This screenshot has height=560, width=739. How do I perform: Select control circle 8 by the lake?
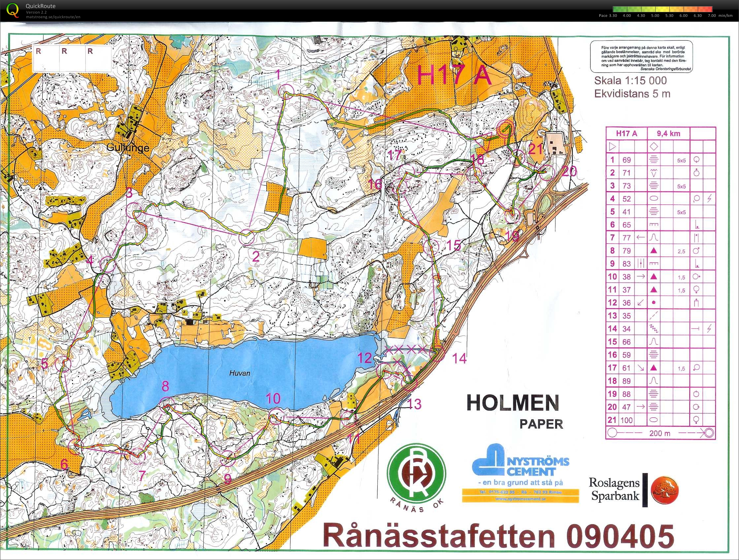point(167,405)
